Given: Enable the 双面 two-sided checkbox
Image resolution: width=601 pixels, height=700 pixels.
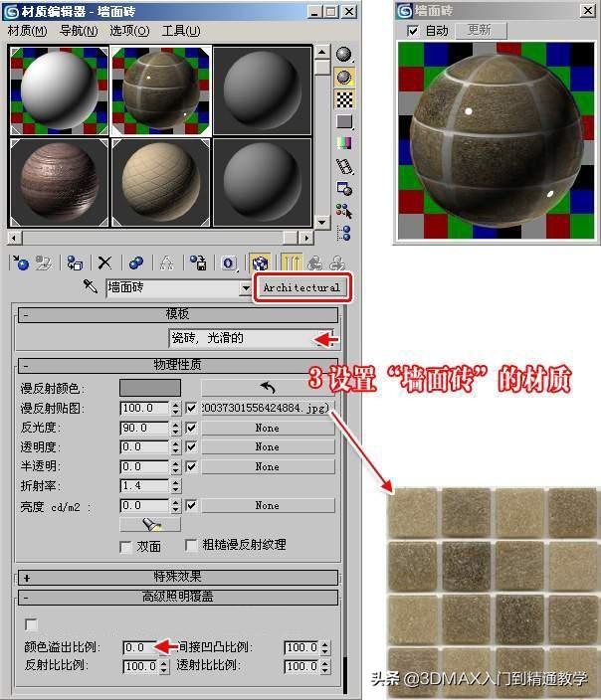Looking at the screenshot, I should [125, 546].
